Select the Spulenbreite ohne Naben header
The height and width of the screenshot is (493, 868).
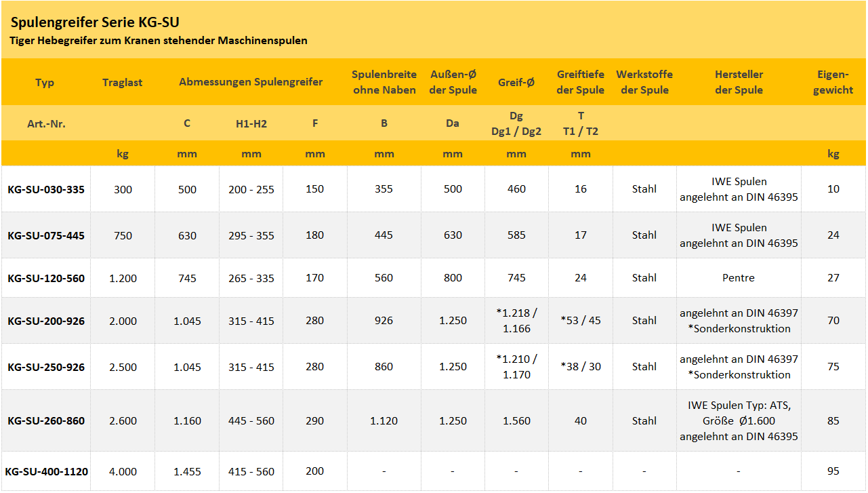(x=384, y=82)
